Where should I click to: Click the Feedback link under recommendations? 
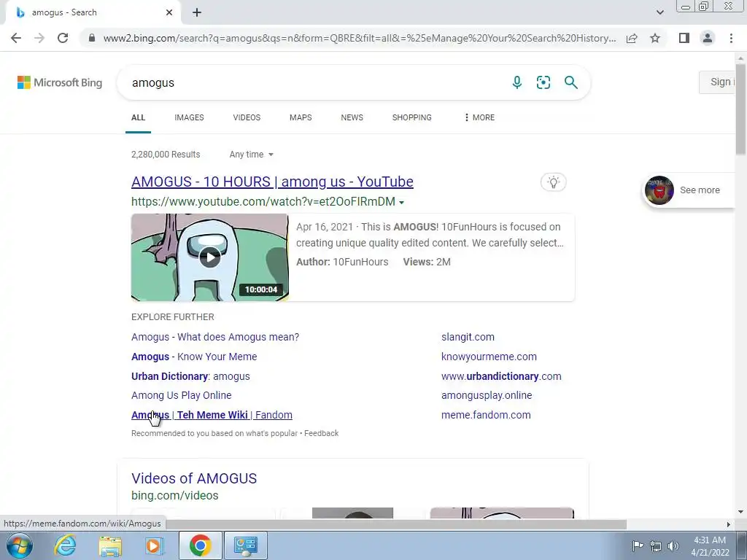click(321, 433)
